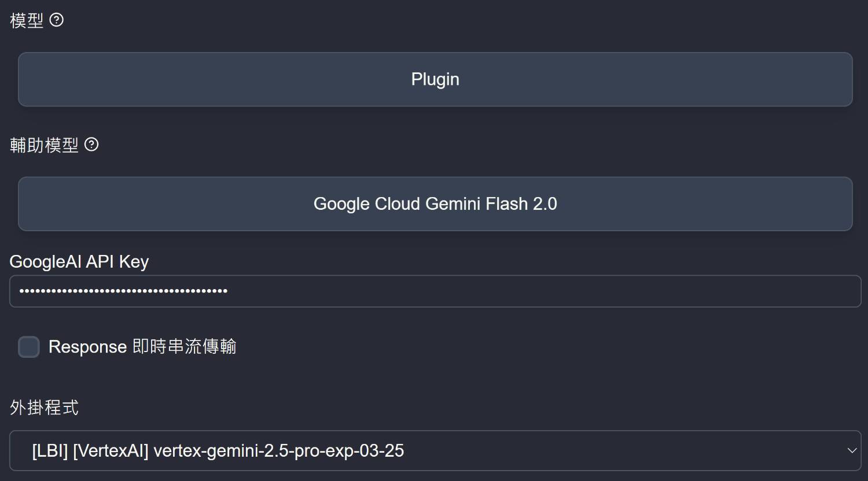Click the GoogleAI API Key label
This screenshot has height=481, width=868.
[x=79, y=262]
